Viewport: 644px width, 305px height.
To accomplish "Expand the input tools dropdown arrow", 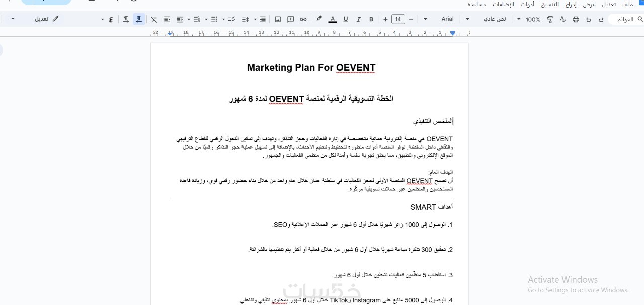I will [103, 19].
